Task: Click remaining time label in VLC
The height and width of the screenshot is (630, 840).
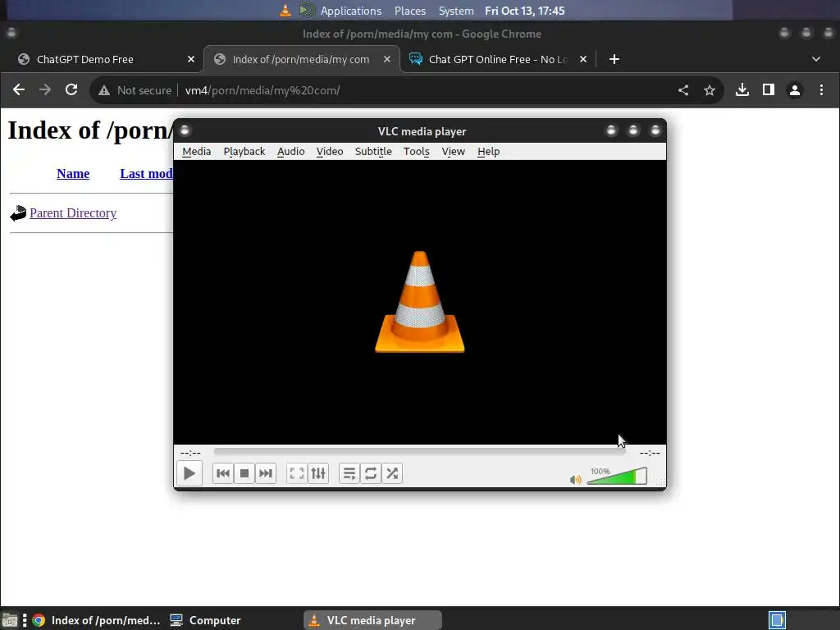Action: [650, 453]
